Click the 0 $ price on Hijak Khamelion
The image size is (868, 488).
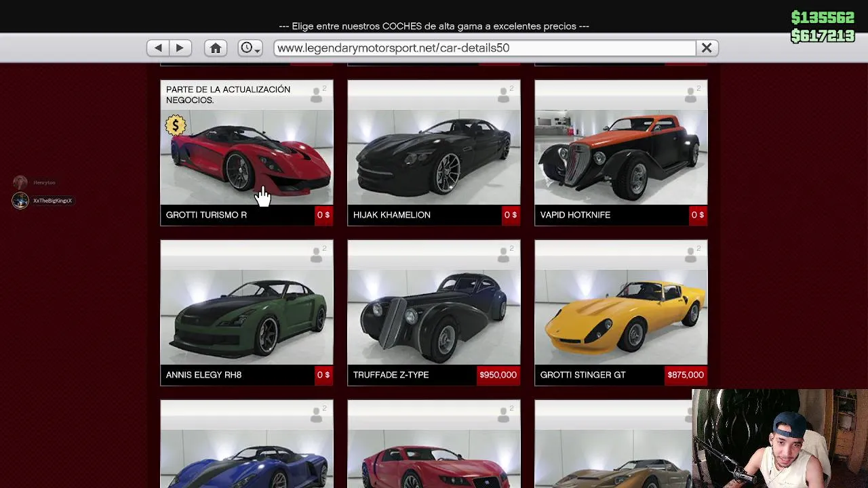(x=511, y=215)
